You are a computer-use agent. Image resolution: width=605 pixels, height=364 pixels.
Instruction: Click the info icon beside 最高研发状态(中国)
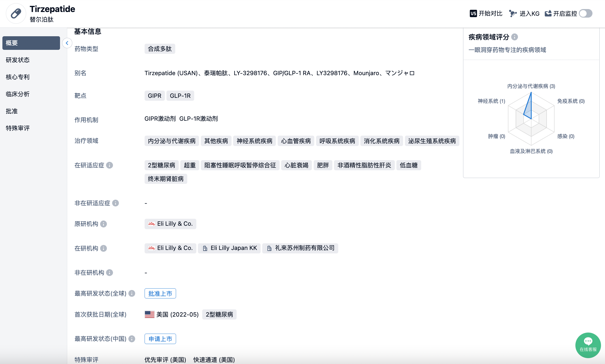(x=132, y=339)
